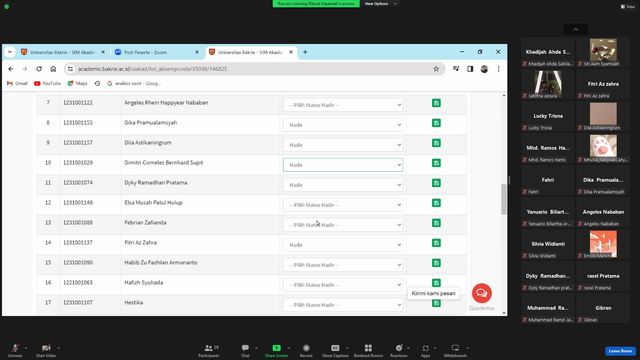Click the Leave Room button
Screen dimensions: 640x360
coord(620,351)
